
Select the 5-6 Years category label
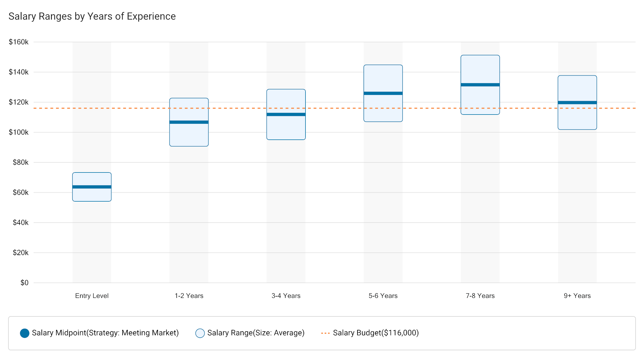pos(383,296)
